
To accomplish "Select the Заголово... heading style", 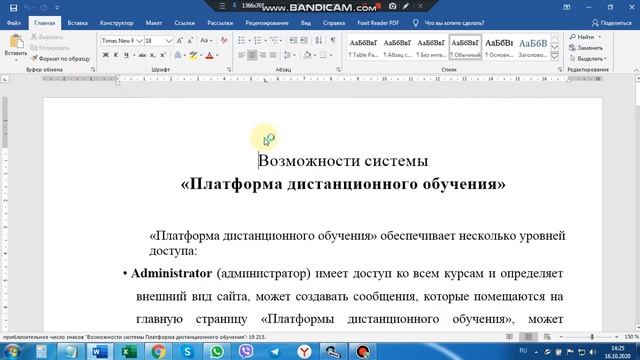I will click(x=533, y=48).
